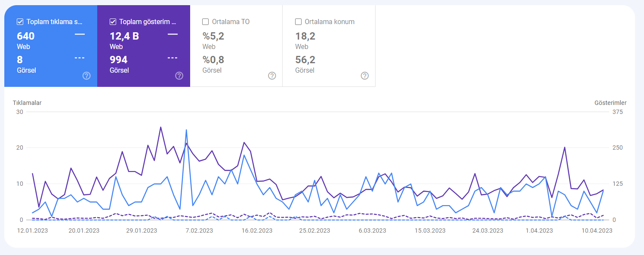Click the solid line legend for Web clicks

[80, 34]
